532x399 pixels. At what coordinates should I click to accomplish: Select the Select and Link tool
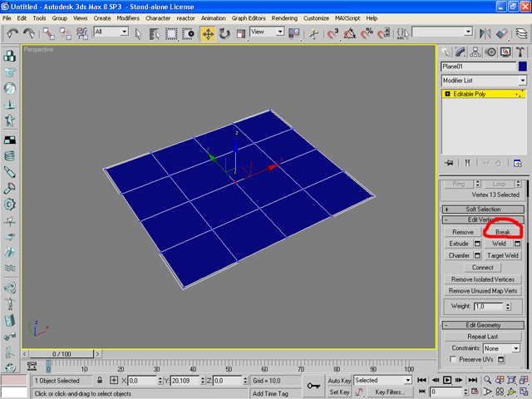click(x=49, y=33)
